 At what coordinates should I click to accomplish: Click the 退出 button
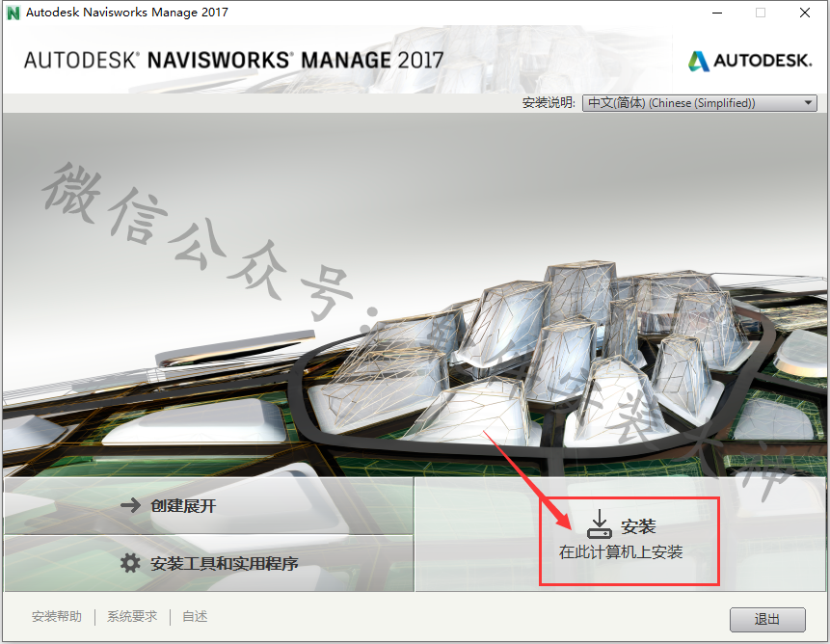pos(767,619)
